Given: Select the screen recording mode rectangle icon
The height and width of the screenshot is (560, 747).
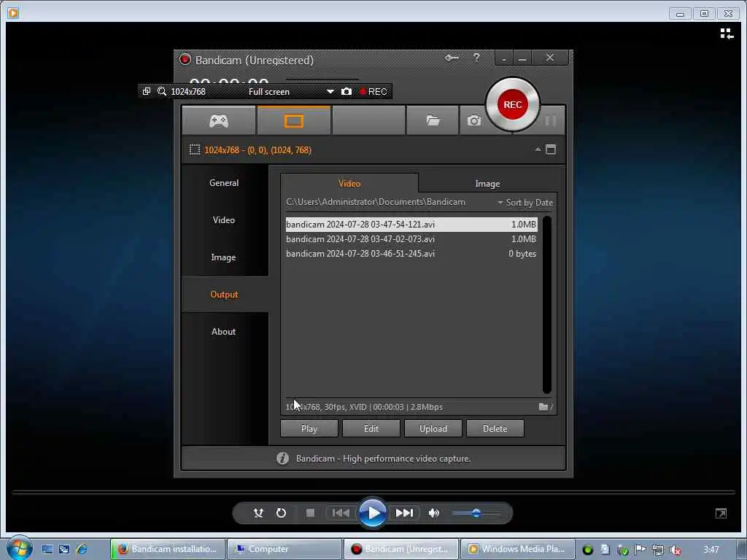Looking at the screenshot, I should tap(293, 121).
